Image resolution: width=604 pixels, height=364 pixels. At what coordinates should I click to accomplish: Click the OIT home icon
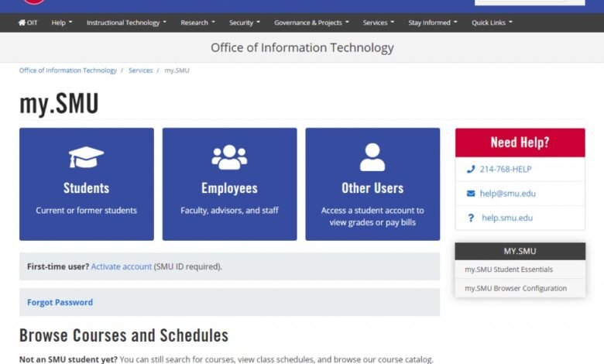[x=22, y=22]
